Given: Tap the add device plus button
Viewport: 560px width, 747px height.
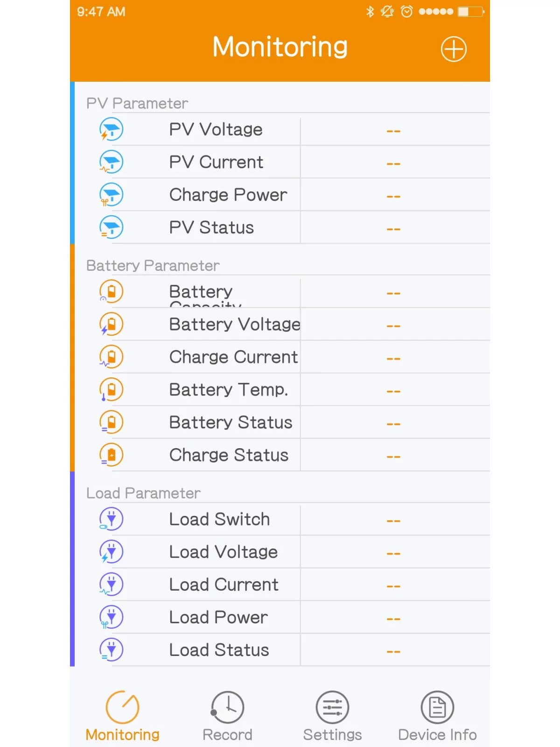Looking at the screenshot, I should (453, 49).
